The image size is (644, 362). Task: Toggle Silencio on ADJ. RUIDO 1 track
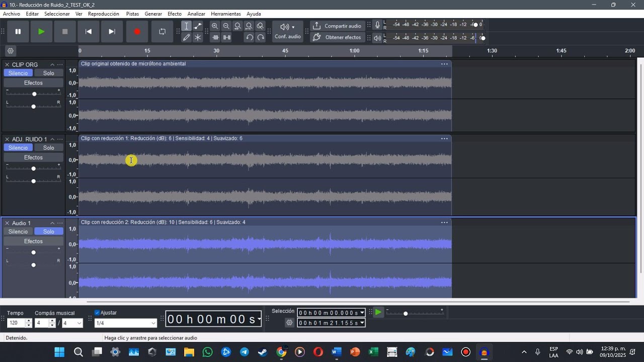18,148
